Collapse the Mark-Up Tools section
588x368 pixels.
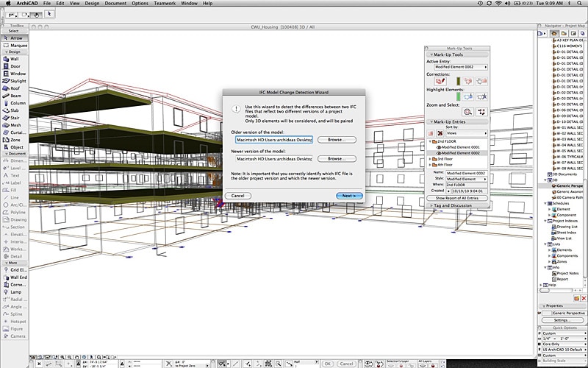click(431, 54)
